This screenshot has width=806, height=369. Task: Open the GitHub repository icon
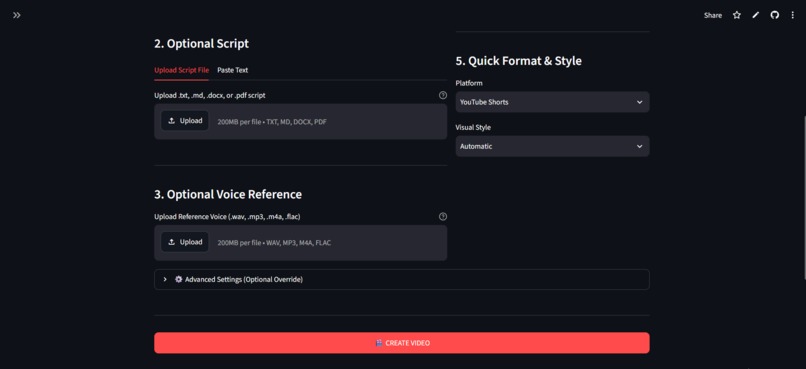774,15
